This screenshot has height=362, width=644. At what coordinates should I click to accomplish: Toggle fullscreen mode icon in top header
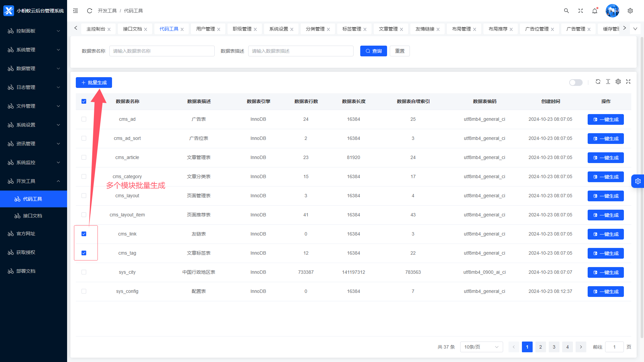pos(581,11)
